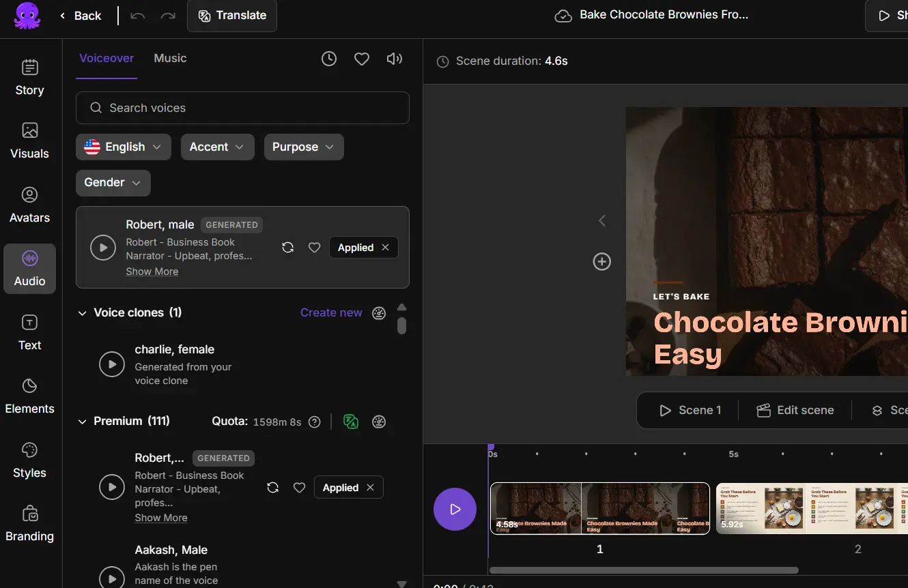The image size is (908, 588).
Task: Click the voice list vertical scrollbar
Action: pyautogui.click(x=401, y=325)
